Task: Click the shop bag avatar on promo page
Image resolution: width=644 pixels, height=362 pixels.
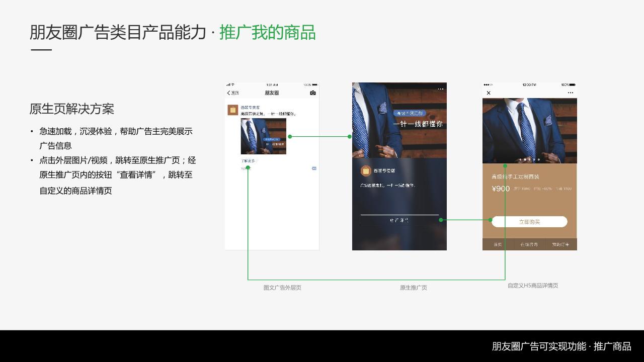Action: tap(366, 171)
